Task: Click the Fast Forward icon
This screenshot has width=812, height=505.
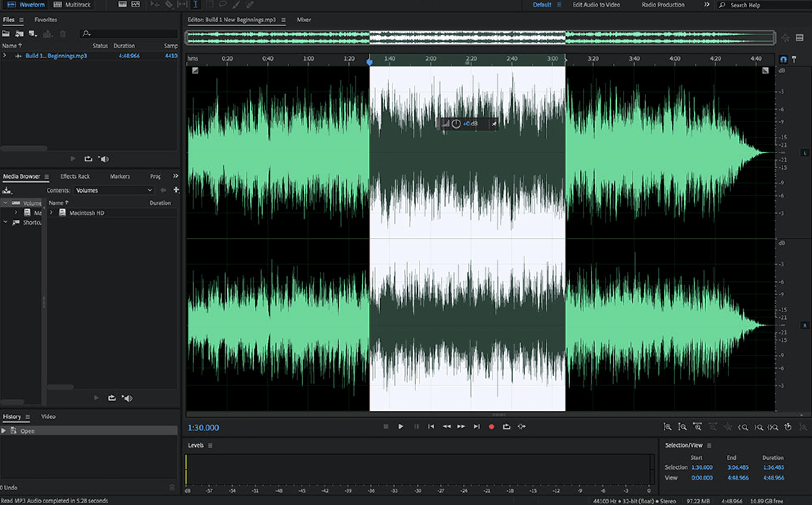Action: coord(461,426)
